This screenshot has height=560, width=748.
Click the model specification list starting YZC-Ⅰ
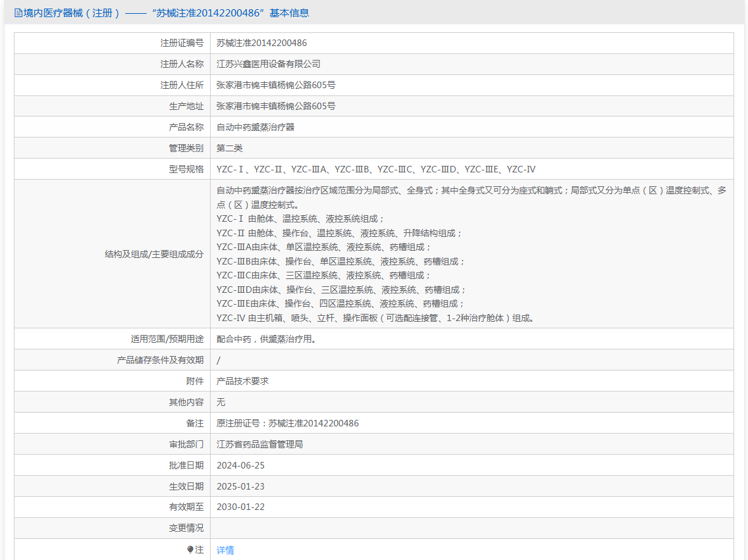click(376, 169)
